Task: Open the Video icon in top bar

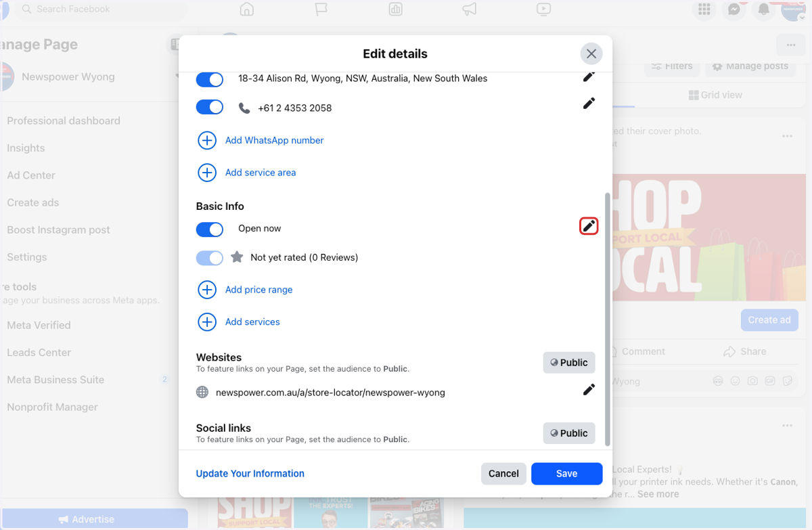Action: tap(543, 9)
